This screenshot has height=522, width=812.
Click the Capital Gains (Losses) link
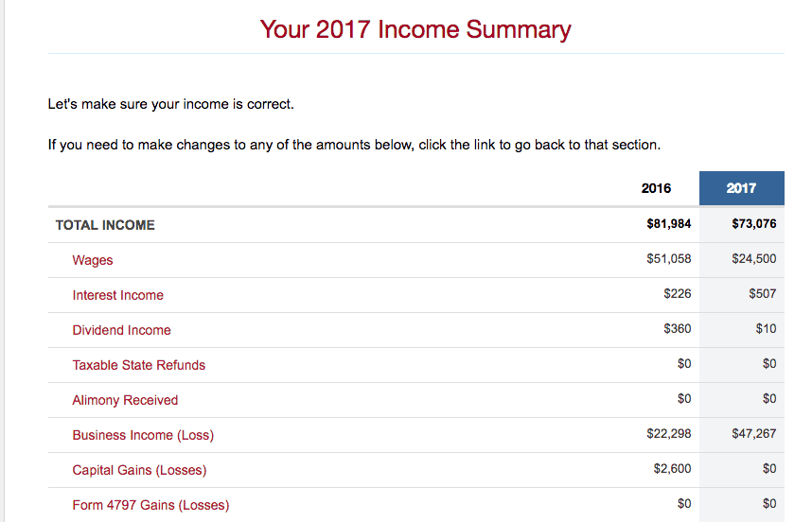click(x=139, y=470)
